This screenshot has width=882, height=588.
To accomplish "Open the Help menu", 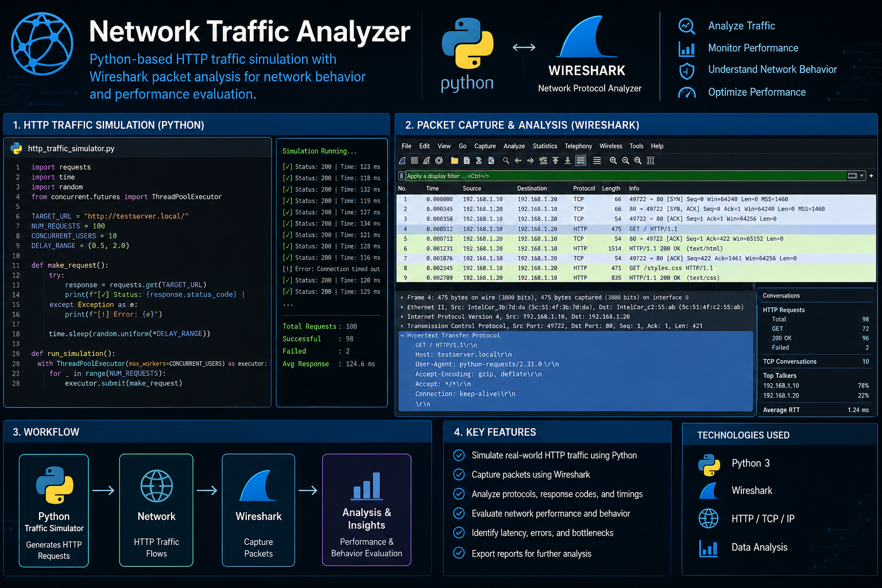I will point(657,146).
